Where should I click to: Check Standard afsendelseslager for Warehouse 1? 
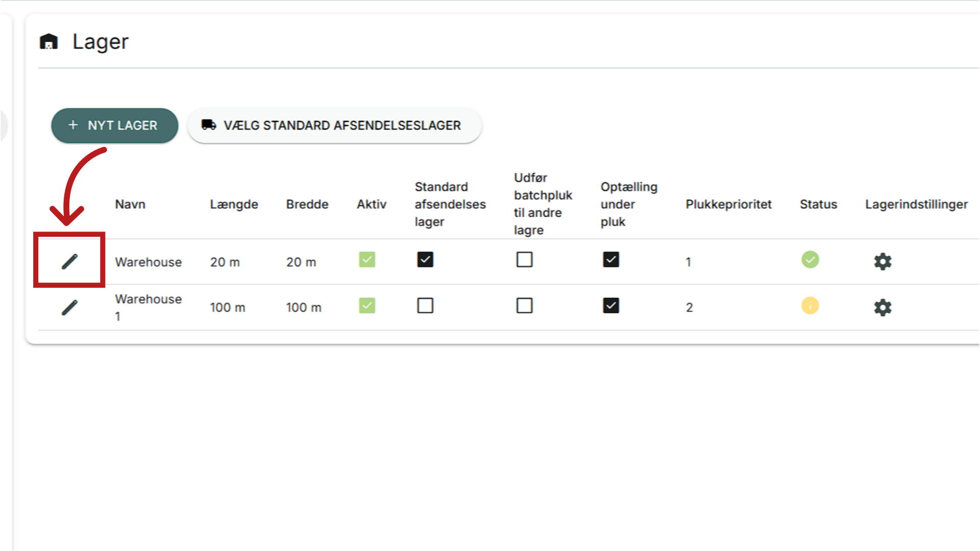click(x=425, y=306)
